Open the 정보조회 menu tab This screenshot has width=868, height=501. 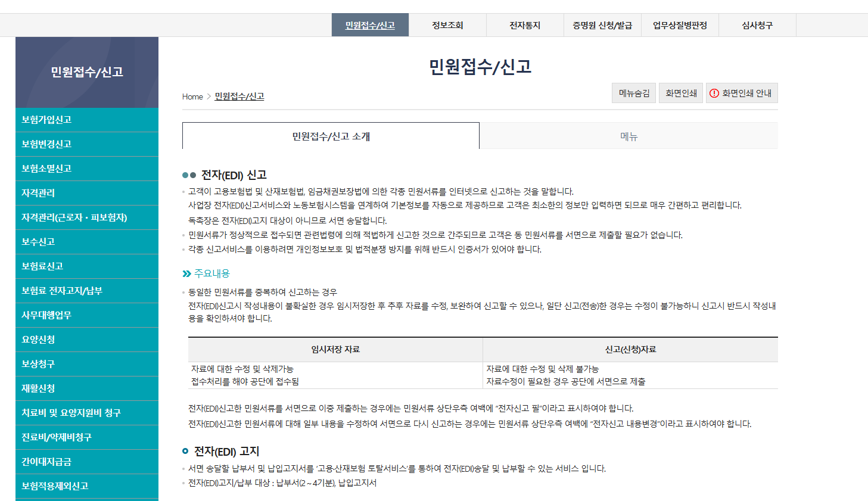pyautogui.click(x=449, y=24)
